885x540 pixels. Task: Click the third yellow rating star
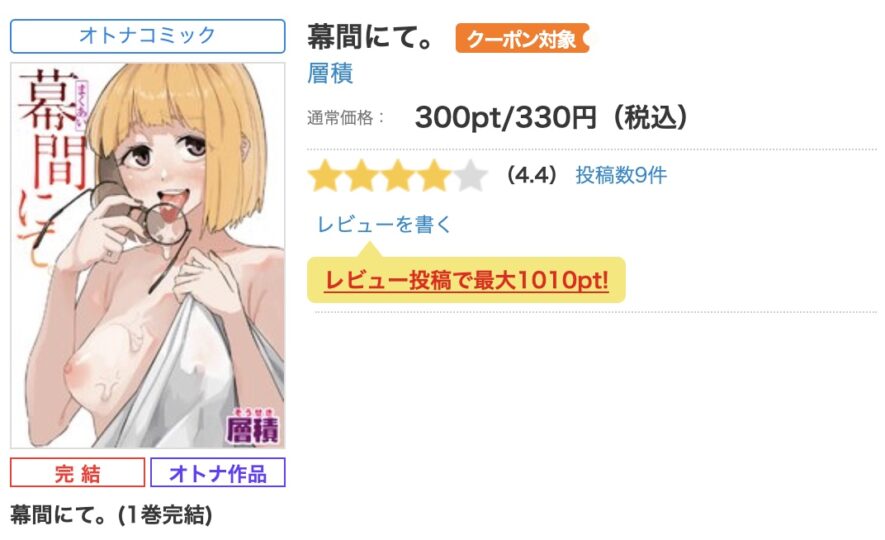tap(398, 175)
